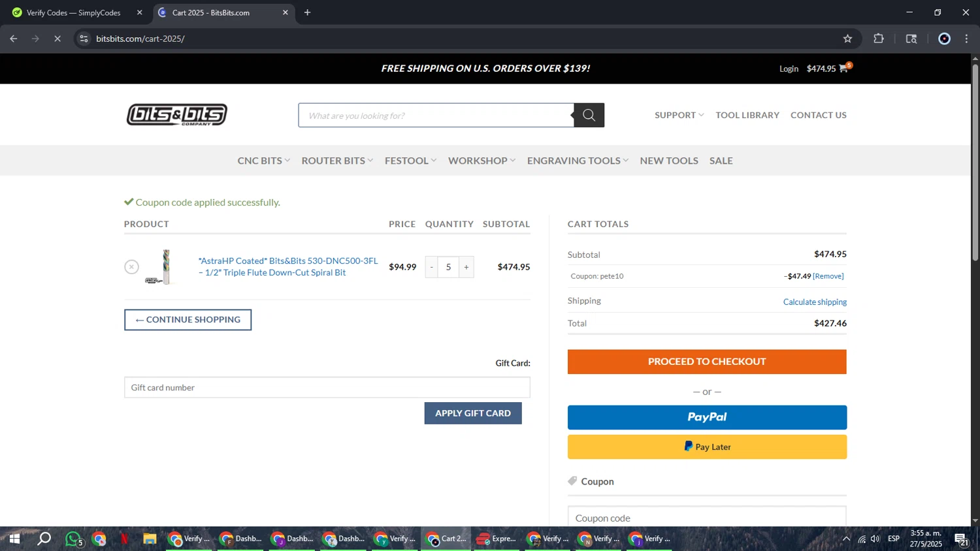The image size is (980, 551).
Task: Expand the ENGRAVING TOOLS dropdown
Action: pos(578,161)
